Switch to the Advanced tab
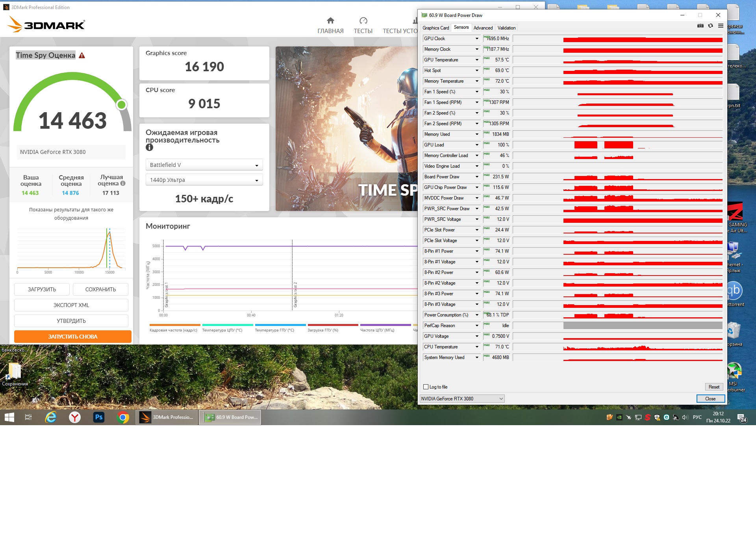This screenshot has height=535, width=756. coord(483,28)
